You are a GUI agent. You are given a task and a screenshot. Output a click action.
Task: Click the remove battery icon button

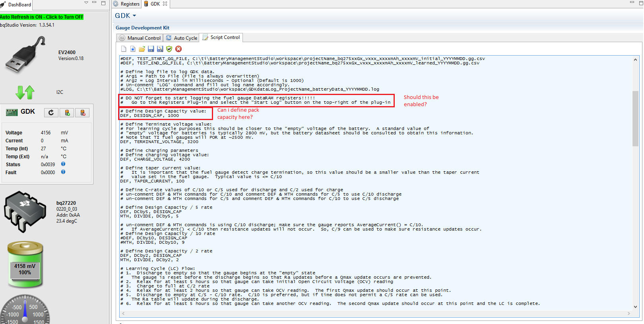82,113
